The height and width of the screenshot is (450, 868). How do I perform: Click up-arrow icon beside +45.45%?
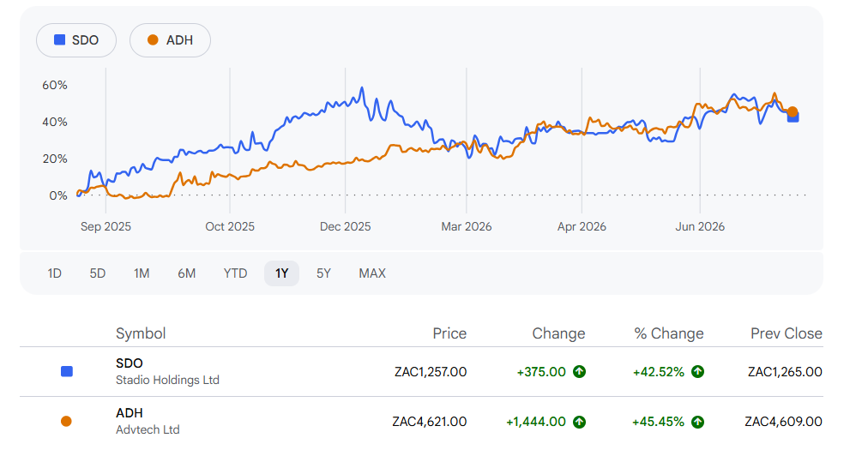coord(697,422)
